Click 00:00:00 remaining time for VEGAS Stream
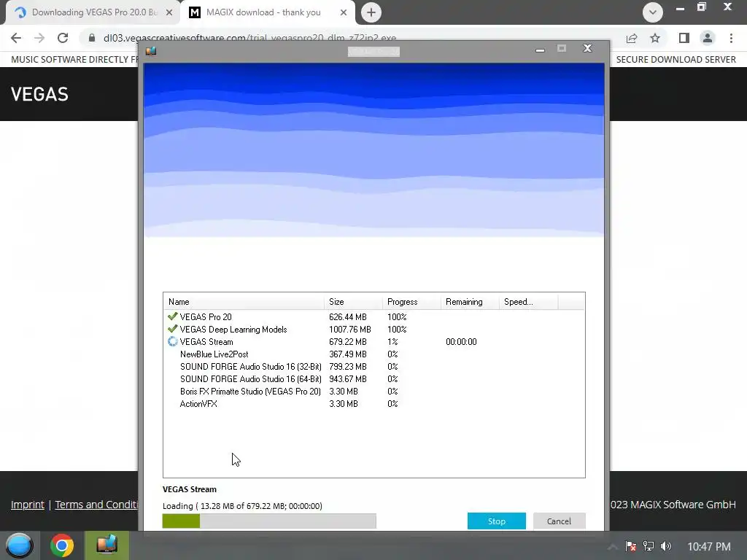This screenshot has width=747, height=560. tap(461, 341)
